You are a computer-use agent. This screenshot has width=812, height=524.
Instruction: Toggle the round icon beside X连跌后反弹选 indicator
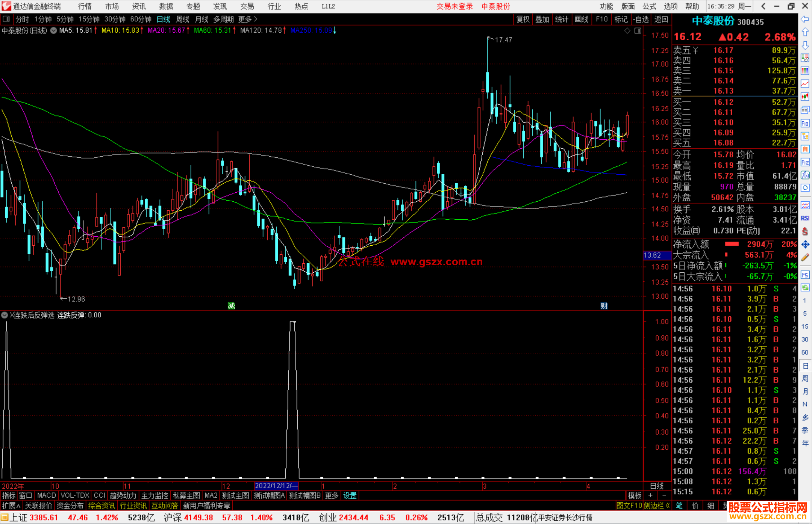[5, 315]
